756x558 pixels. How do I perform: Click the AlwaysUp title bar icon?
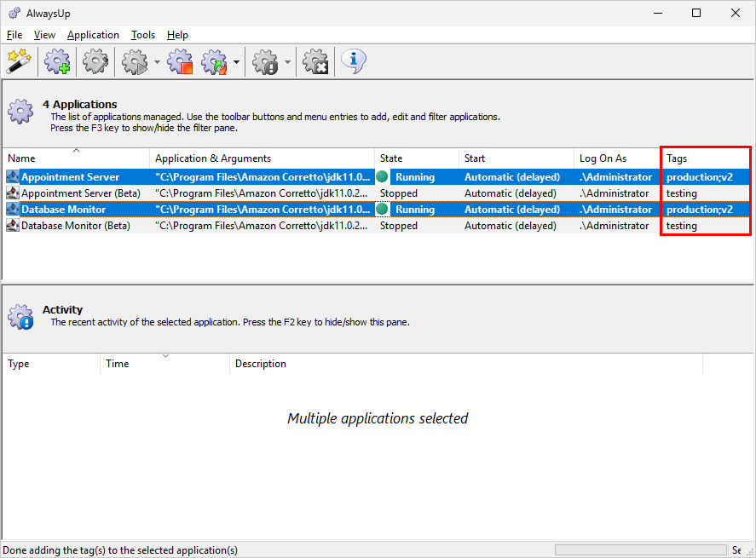(x=14, y=13)
